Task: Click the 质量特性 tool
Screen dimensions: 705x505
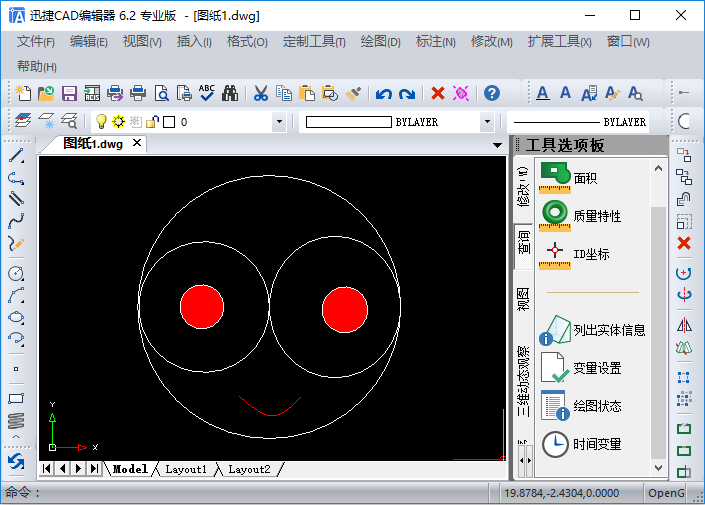Action: (580, 216)
